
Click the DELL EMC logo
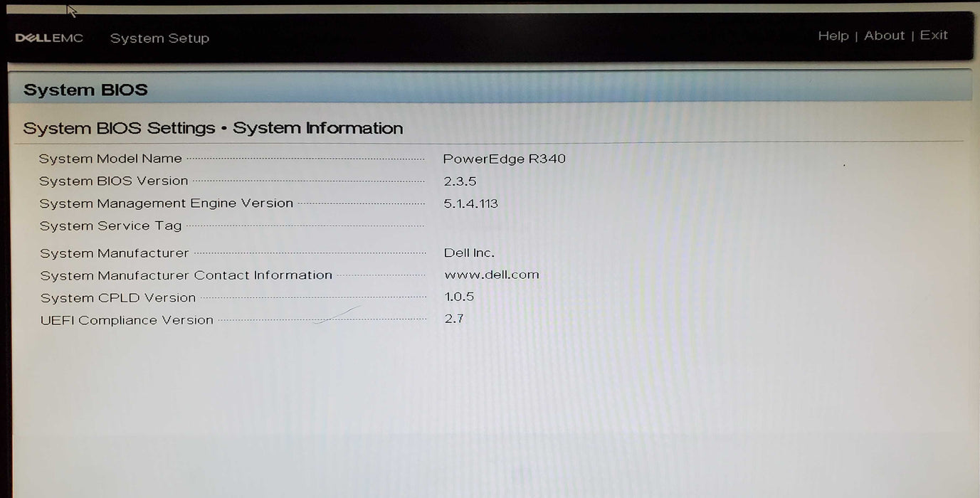tap(49, 38)
